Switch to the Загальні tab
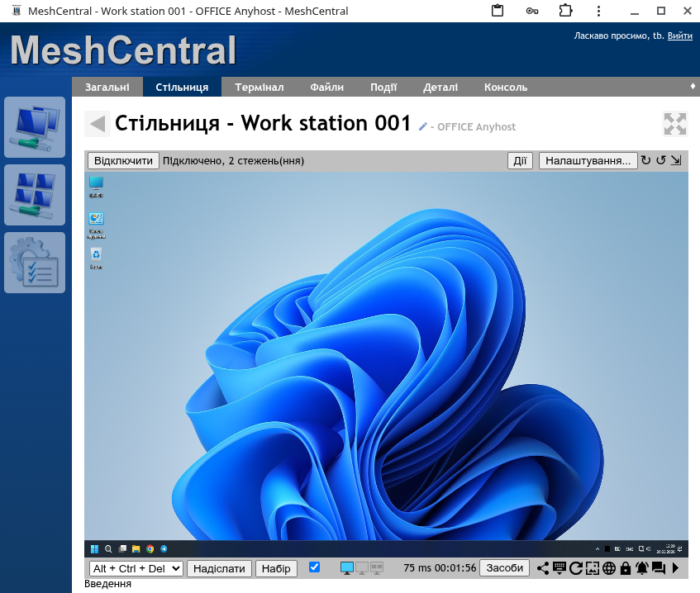The height and width of the screenshot is (593, 700). 107,87
